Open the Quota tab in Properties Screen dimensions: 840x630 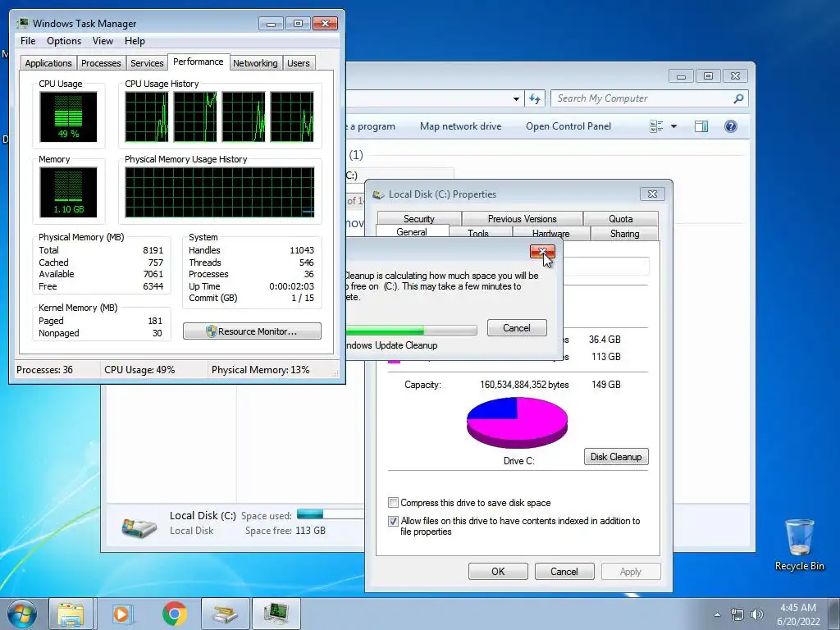coord(621,218)
